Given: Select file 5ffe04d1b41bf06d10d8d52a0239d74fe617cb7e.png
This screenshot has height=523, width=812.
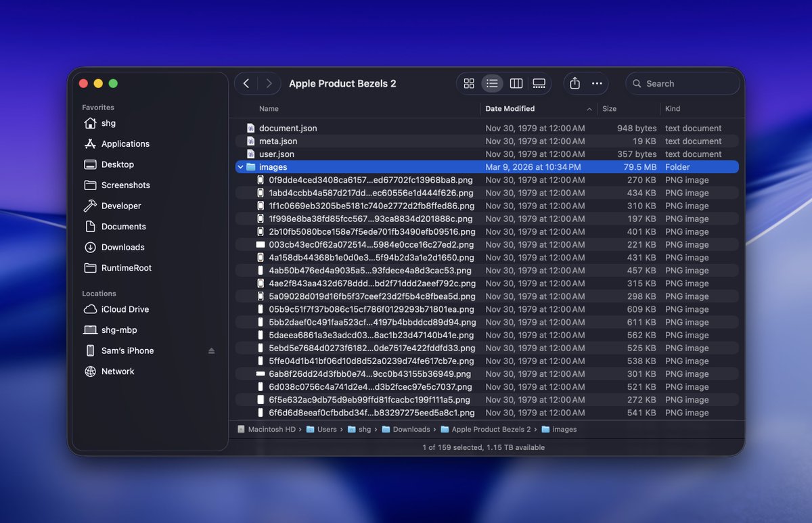Looking at the screenshot, I should 487,361.
